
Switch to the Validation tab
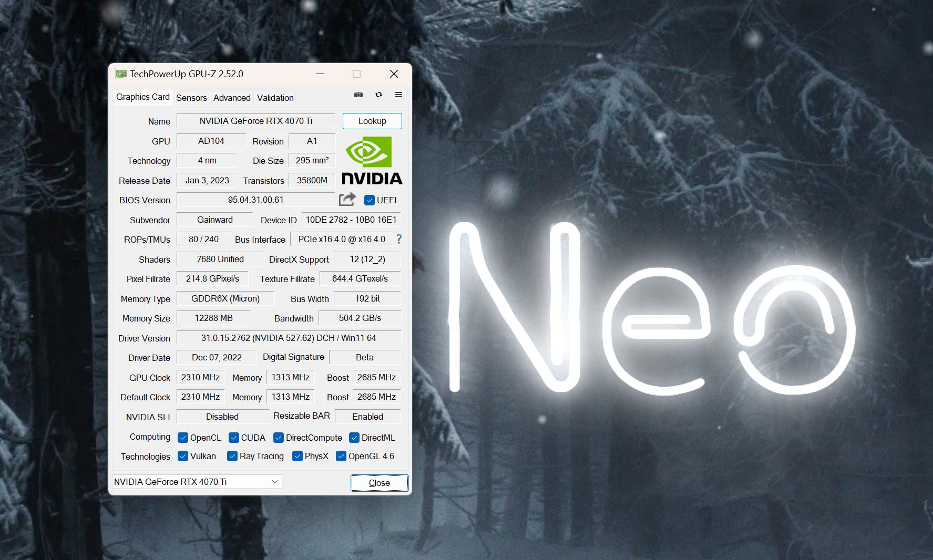pos(274,98)
